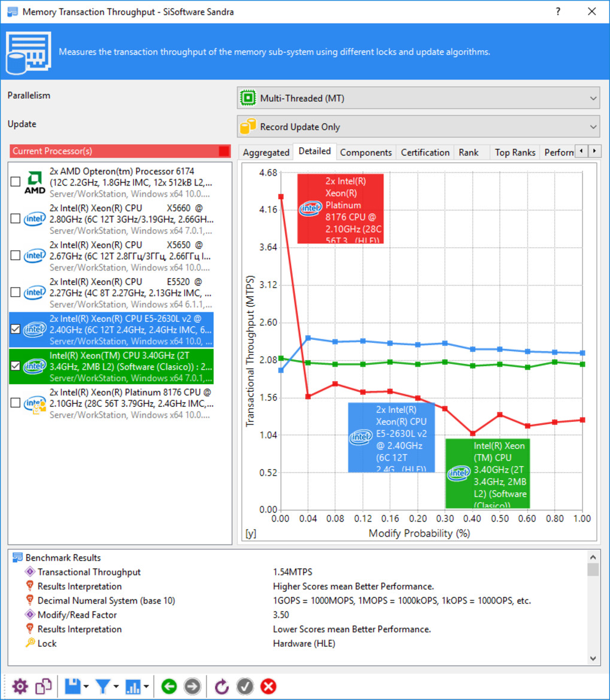Screen dimensions: 610x700
Task: Switch to the Aggregated tab
Action: (266, 152)
